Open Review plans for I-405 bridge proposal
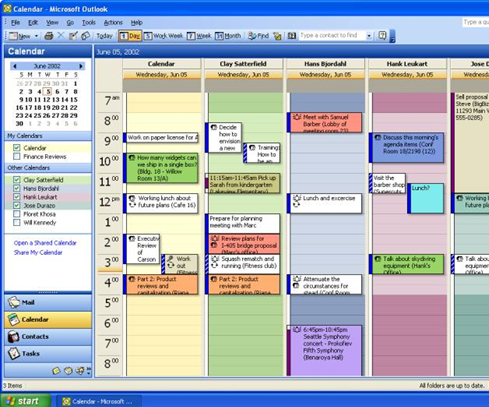 click(x=243, y=244)
